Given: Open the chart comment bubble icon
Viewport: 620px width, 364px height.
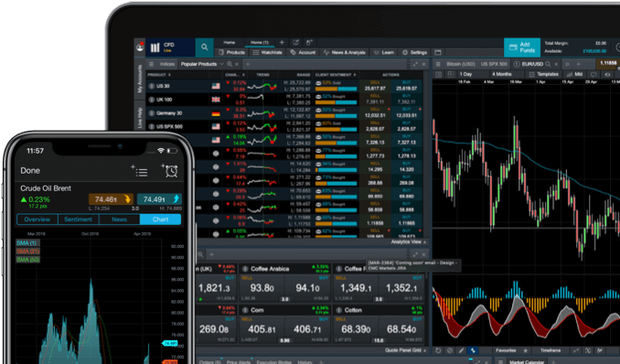Looking at the screenshot, I should pos(593,74).
